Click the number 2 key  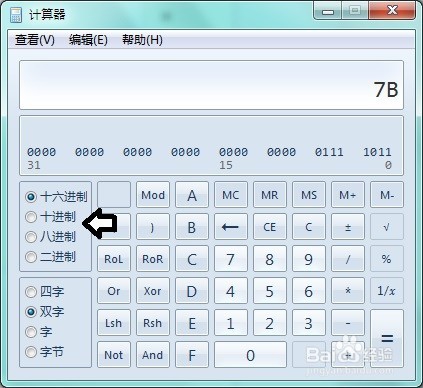[x=270, y=323]
